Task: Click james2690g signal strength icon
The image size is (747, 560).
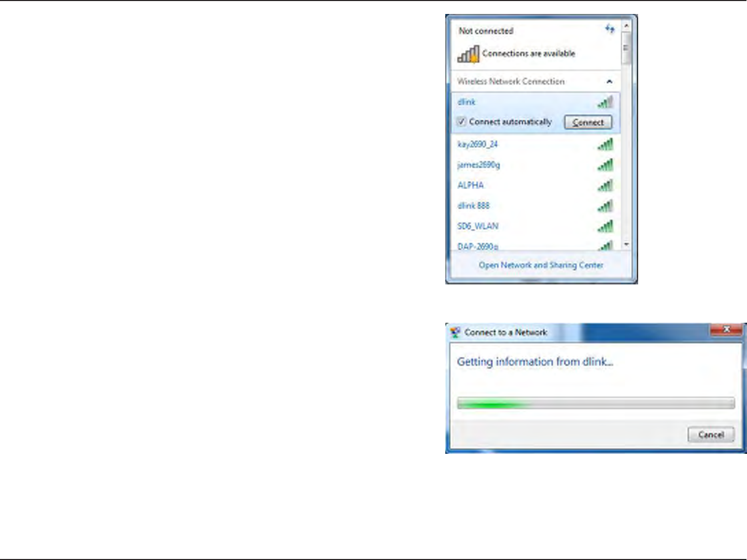Action: [605, 165]
